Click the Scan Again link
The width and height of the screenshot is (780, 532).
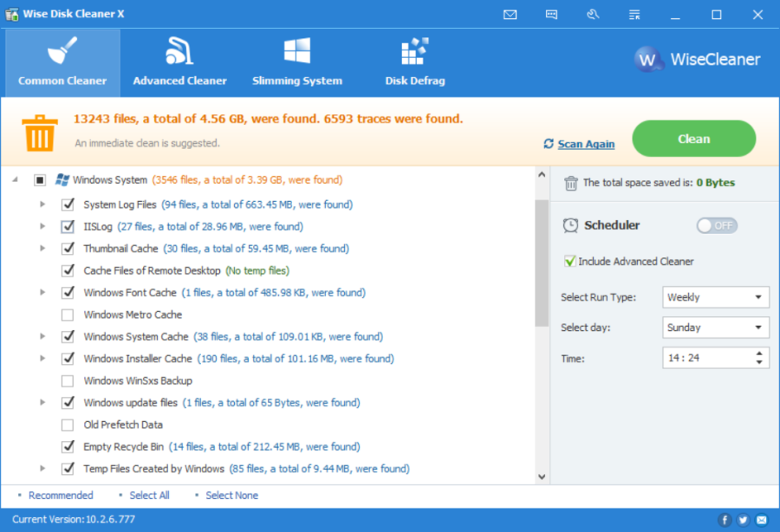pyautogui.click(x=586, y=144)
